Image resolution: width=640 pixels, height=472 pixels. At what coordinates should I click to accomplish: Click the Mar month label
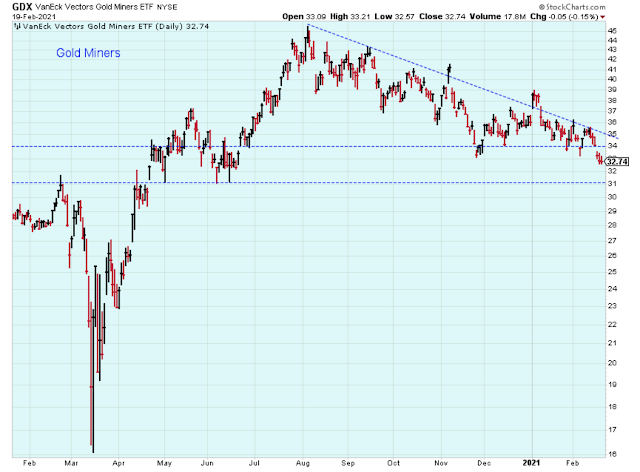71,463
